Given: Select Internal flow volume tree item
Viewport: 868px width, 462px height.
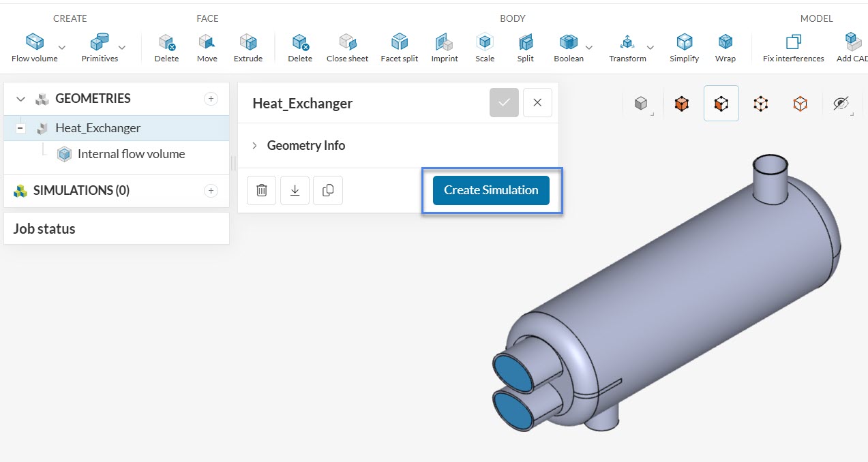Looking at the screenshot, I should coord(131,154).
